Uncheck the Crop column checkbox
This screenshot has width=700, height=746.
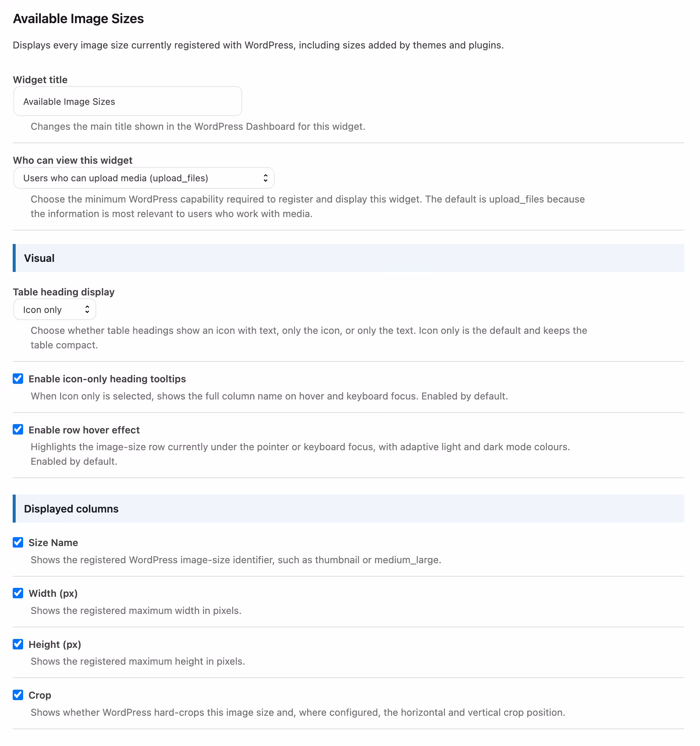(18, 695)
